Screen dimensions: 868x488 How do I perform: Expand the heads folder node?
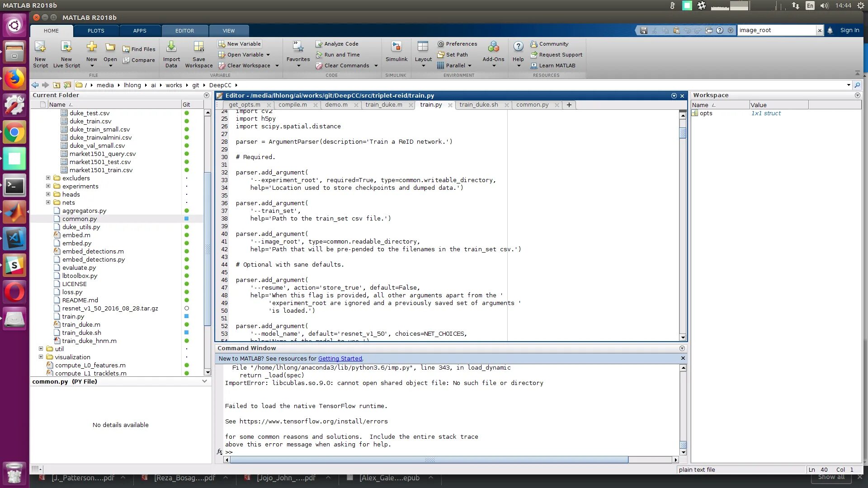(x=48, y=194)
